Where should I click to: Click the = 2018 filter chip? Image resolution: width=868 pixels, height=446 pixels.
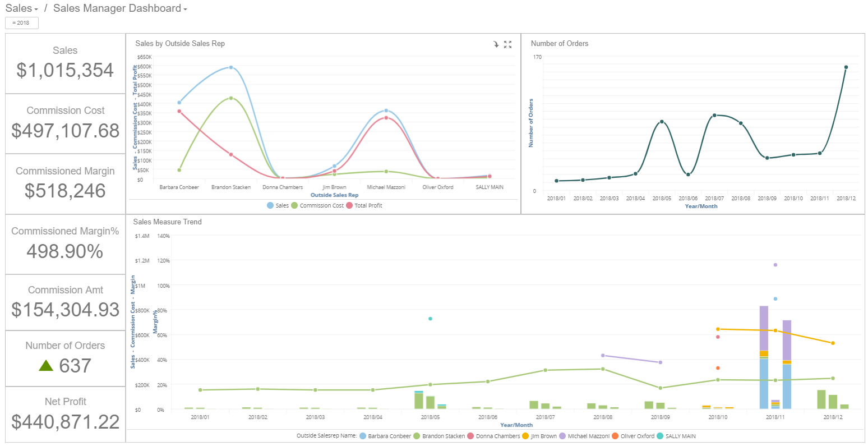[x=21, y=23]
